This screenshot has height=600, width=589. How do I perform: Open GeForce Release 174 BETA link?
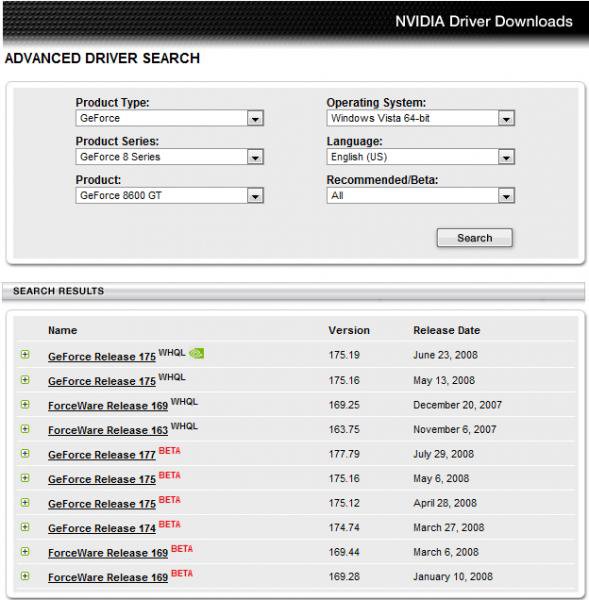pyautogui.click(x=102, y=528)
